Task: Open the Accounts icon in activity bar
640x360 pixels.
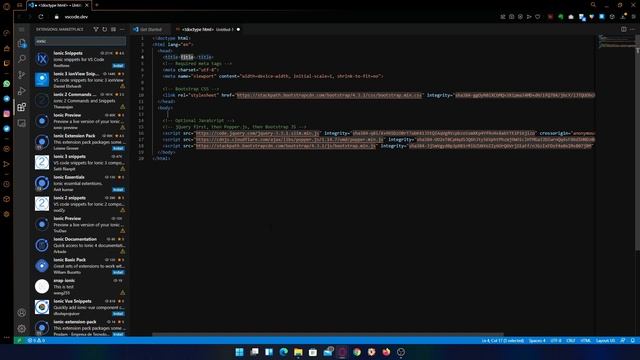Action: coord(22,313)
